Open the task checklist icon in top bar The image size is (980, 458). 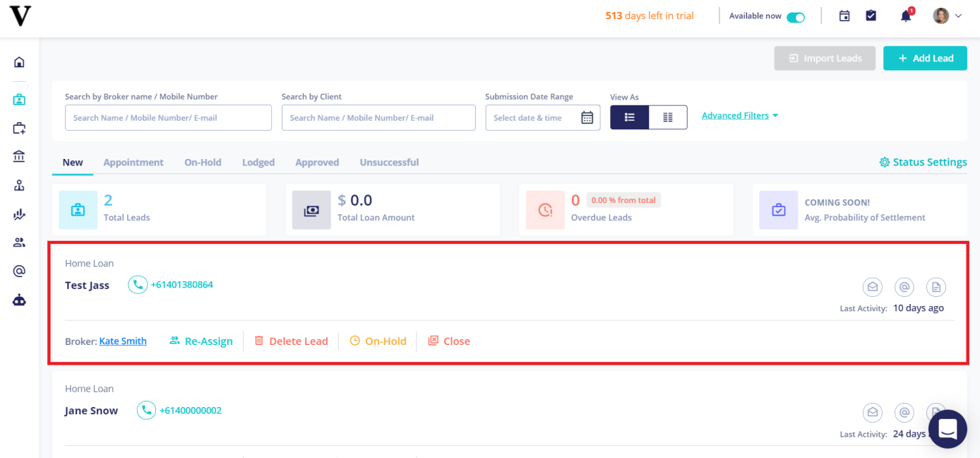pos(871,16)
